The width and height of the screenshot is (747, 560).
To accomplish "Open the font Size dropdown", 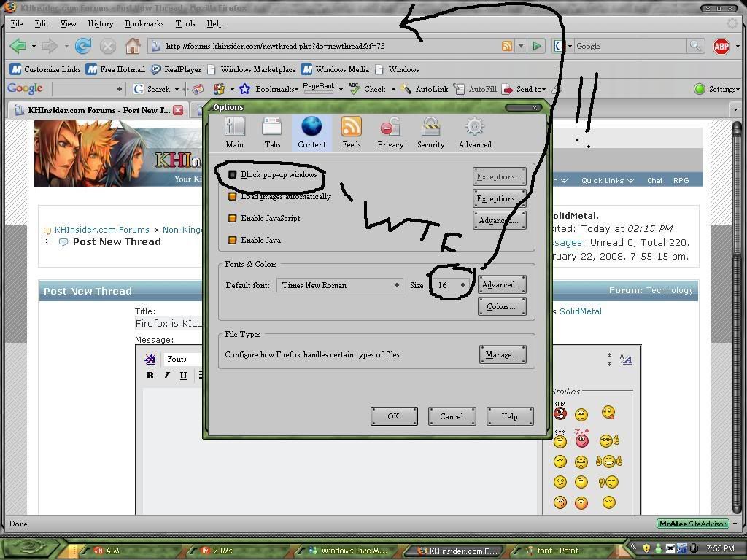I will (x=451, y=285).
